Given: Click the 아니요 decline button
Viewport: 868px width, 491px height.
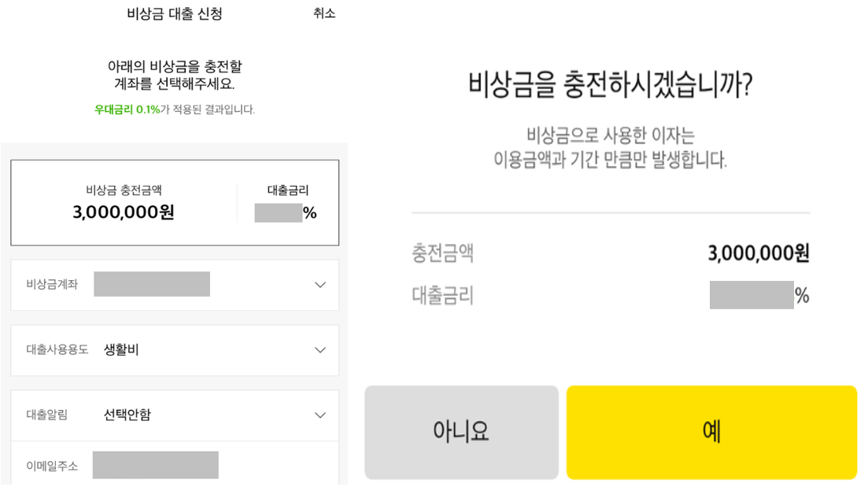Looking at the screenshot, I should click(460, 432).
